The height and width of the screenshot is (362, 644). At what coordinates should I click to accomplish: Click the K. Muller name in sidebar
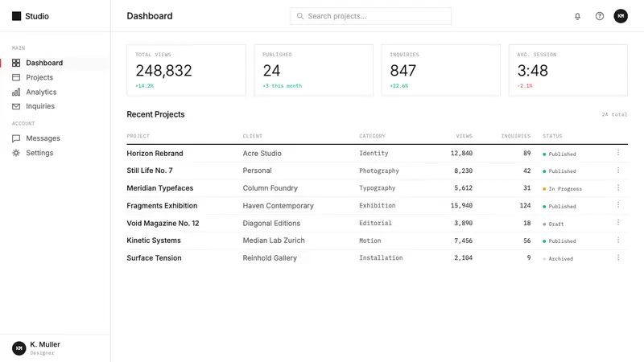coord(45,344)
